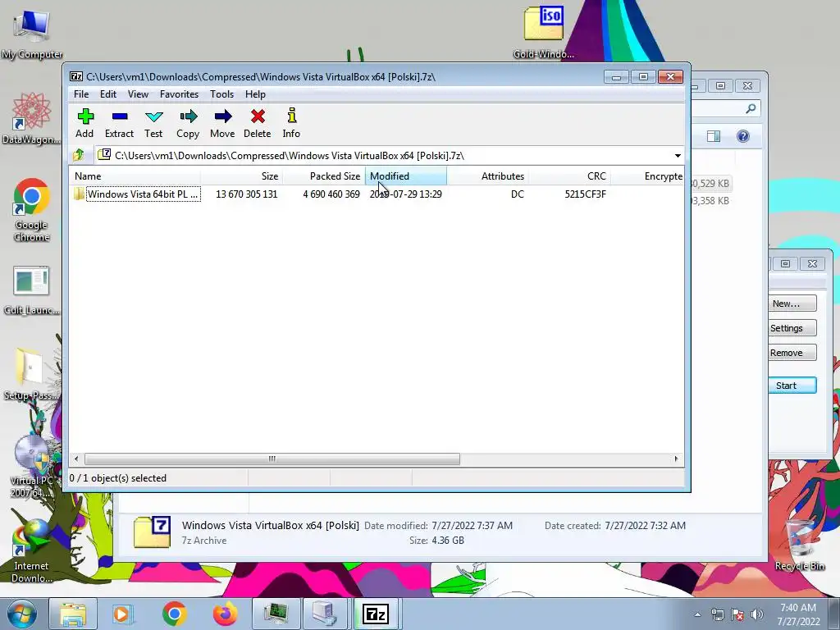Open the Cult_Launc... desktop icon

(32, 290)
